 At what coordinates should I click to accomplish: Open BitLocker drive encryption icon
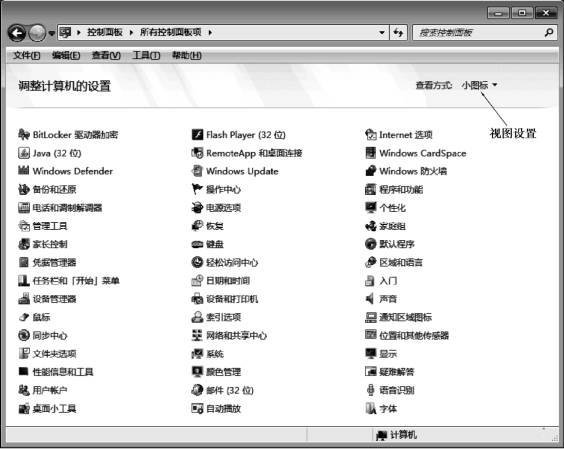click(x=24, y=135)
